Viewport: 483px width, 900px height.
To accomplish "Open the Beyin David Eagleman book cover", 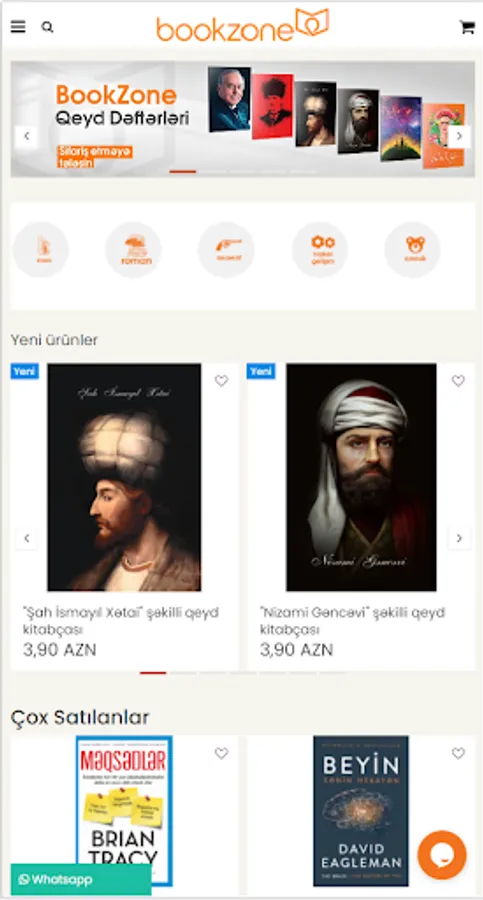I will [361, 811].
